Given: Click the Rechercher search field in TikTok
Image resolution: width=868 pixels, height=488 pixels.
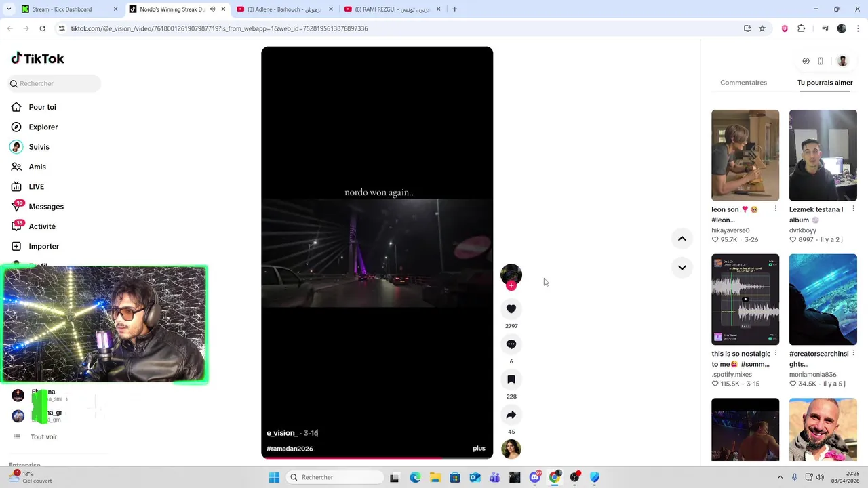Looking at the screenshot, I should (x=54, y=83).
